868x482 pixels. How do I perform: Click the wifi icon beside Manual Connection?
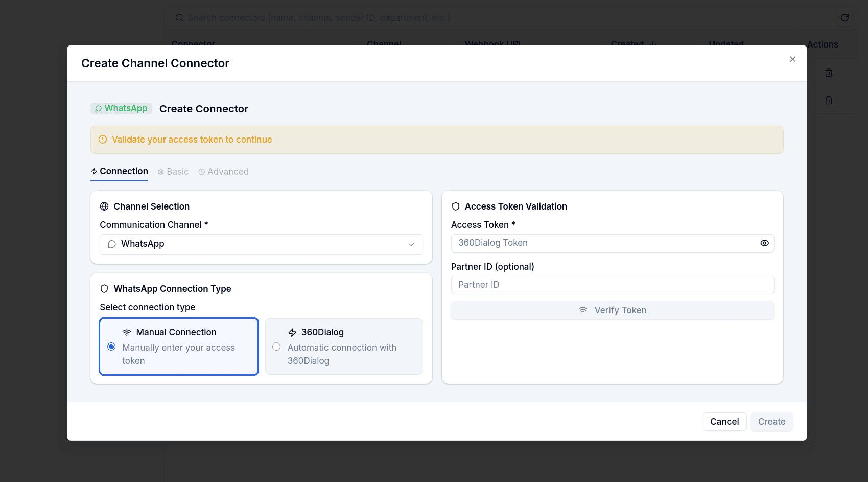127,332
